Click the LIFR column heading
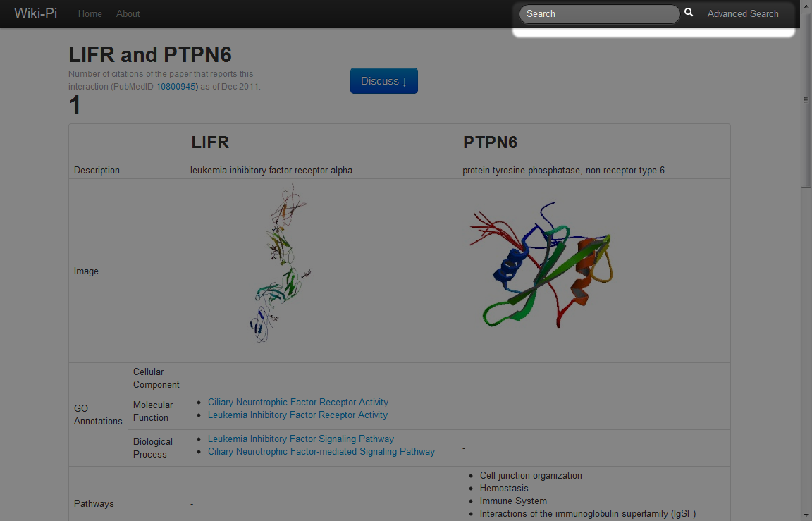812x521 pixels. point(210,142)
